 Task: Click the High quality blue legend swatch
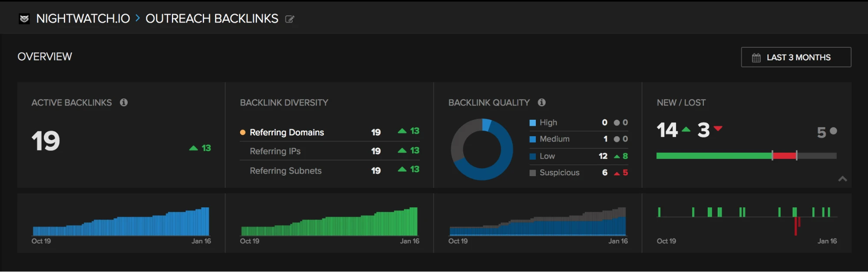click(x=532, y=123)
